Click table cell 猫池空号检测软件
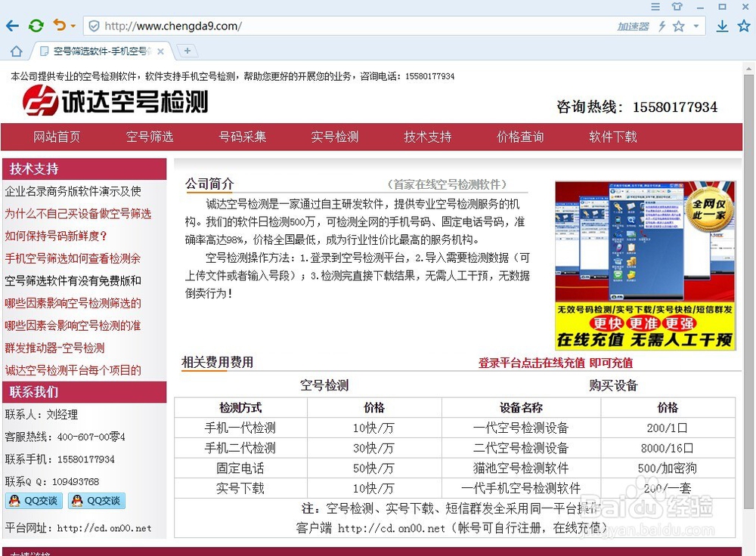 (521, 468)
